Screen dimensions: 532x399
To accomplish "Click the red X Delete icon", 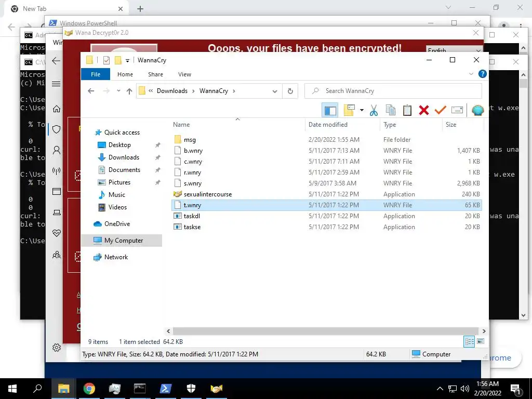I will pyautogui.click(x=424, y=110).
